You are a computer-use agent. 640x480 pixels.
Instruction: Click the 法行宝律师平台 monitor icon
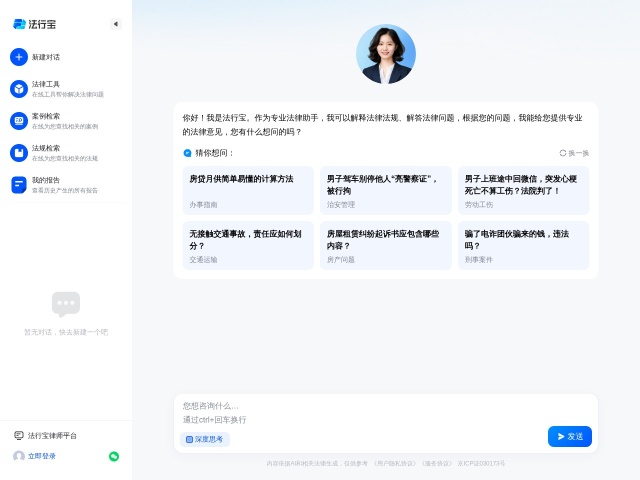(x=19, y=436)
